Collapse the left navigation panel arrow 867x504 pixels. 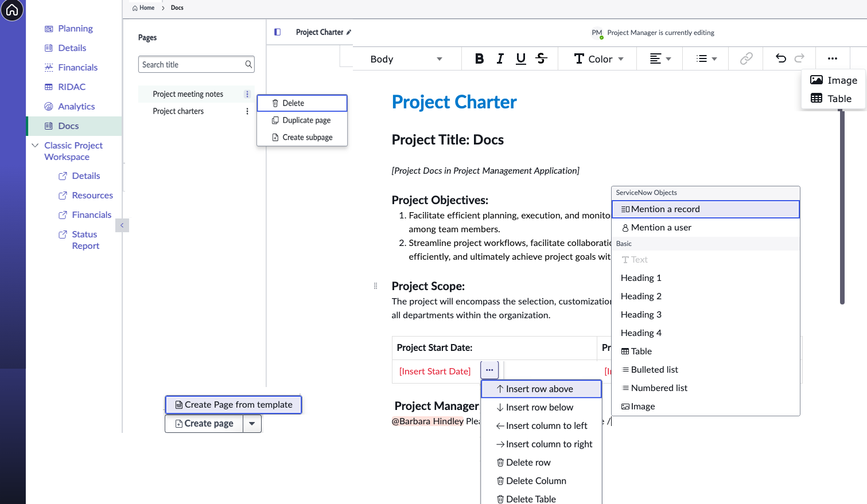click(122, 225)
